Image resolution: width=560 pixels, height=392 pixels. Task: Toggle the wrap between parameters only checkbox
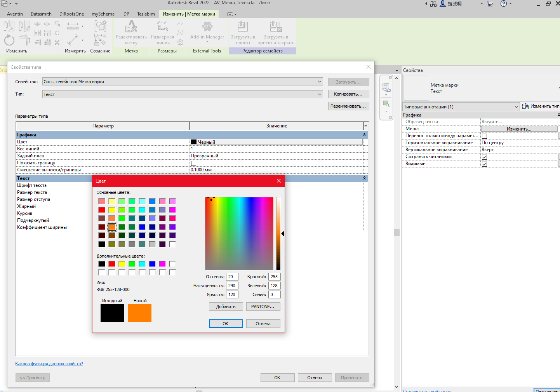pos(484,136)
